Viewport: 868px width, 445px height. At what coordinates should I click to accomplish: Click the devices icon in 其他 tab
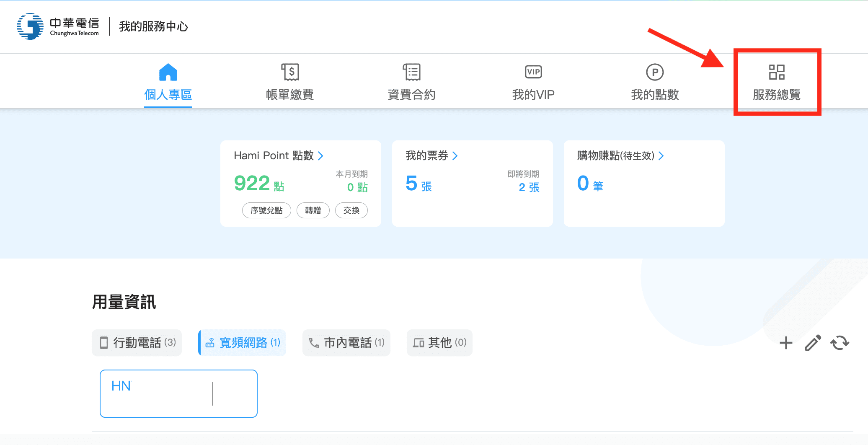click(418, 343)
